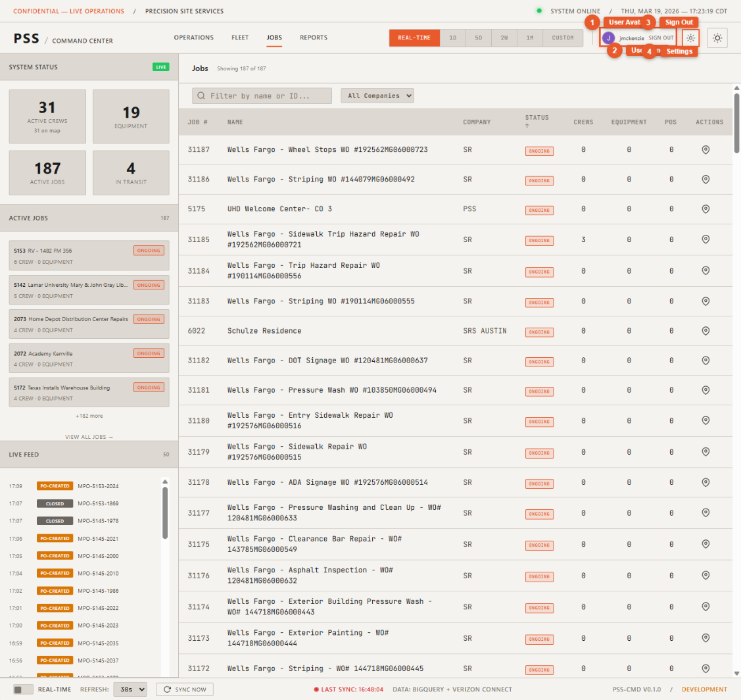Open the map pin action for job 31187

(706, 150)
